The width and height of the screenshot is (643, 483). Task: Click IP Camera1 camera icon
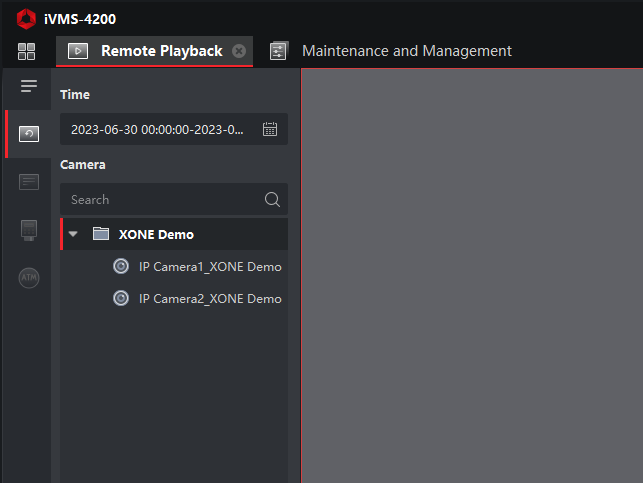(121, 267)
